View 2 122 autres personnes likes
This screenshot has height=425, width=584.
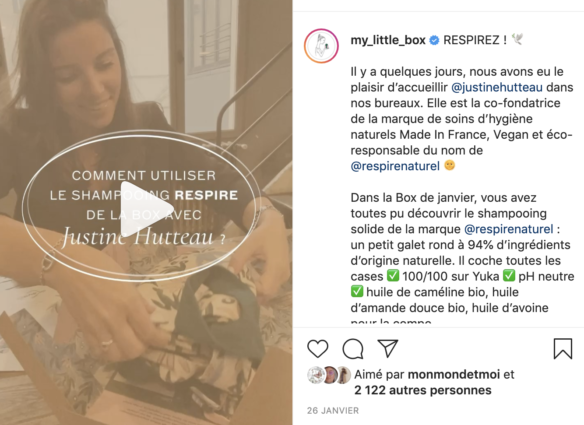[x=423, y=390]
